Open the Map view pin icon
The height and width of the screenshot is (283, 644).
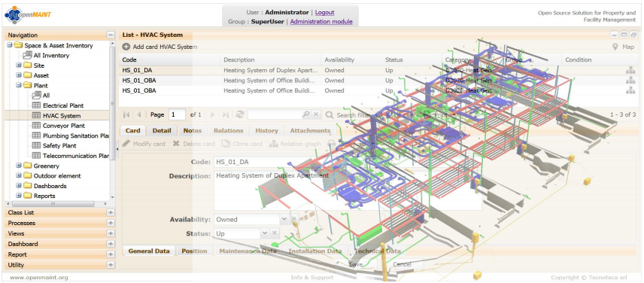615,47
